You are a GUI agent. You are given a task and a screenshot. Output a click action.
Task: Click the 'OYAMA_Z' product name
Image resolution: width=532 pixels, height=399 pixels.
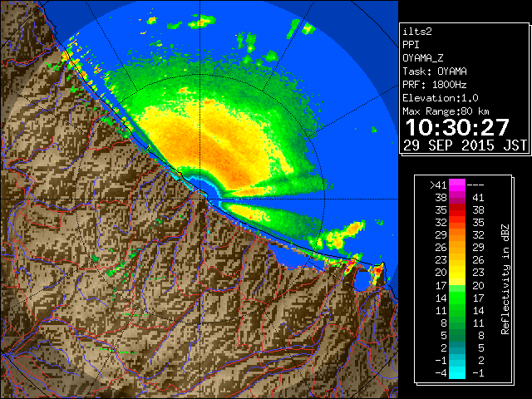[423, 58]
